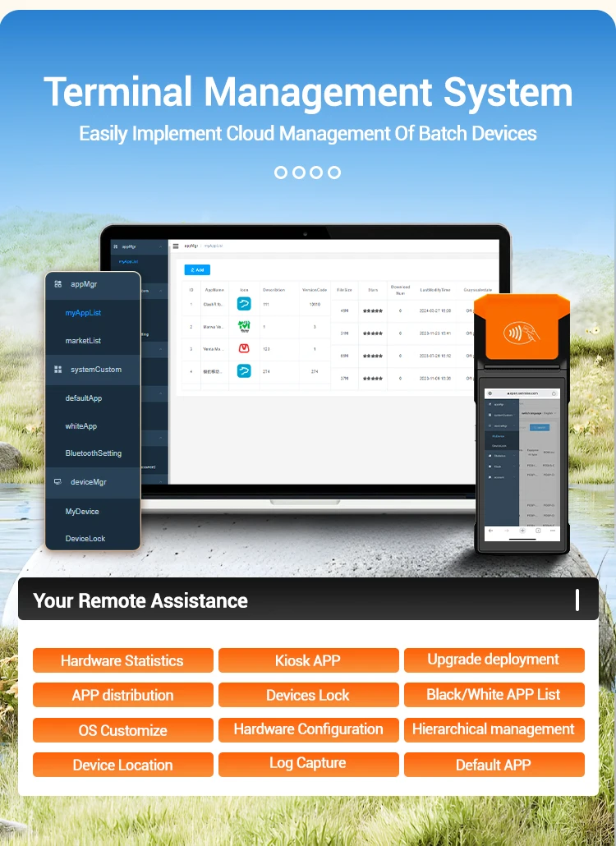The height and width of the screenshot is (846, 616).
Task: Click the Hardware Configuration button
Action: tap(309, 730)
